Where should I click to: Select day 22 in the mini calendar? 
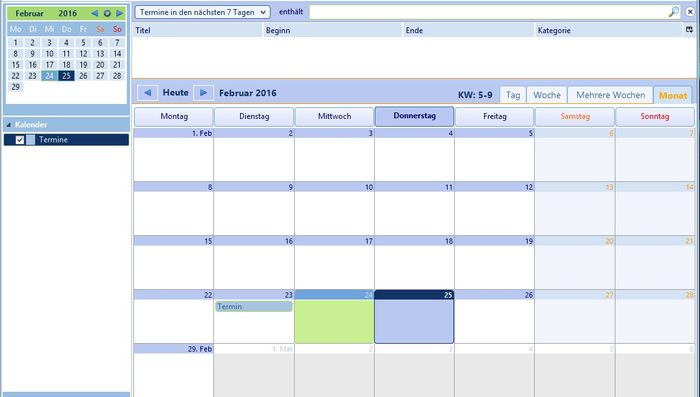(x=16, y=76)
